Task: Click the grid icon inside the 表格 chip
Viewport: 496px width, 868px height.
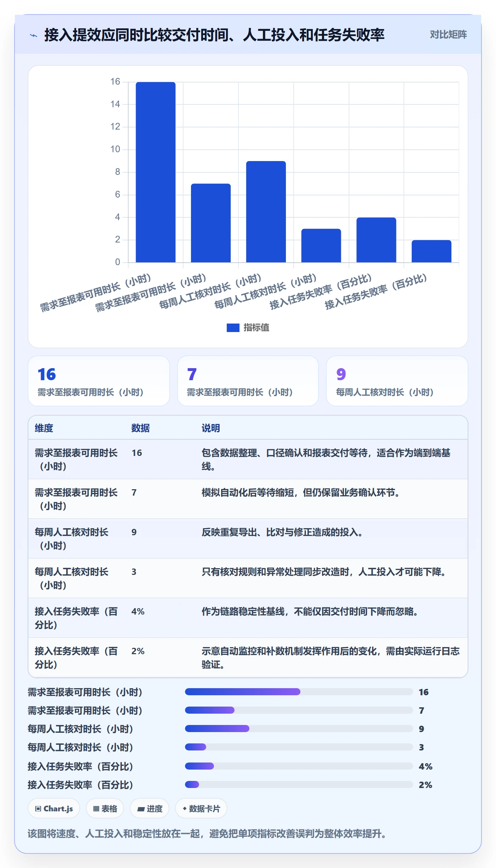Action: [96, 809]
